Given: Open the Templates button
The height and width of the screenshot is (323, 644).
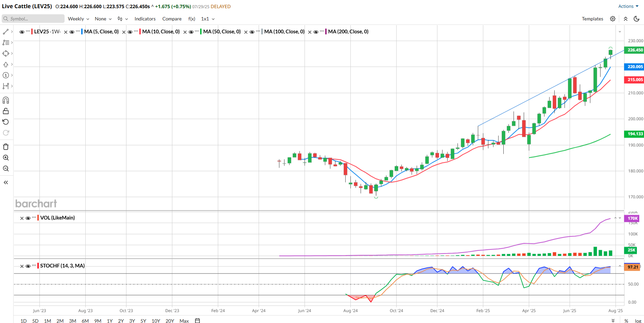Looking at the screenshot, I should (592, 19).
